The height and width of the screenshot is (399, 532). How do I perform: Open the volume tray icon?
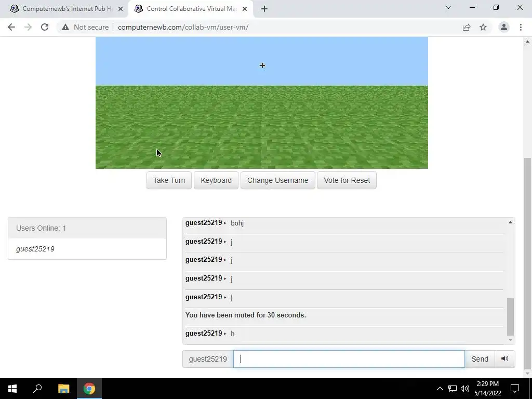pyautogui.click(x=465, y=389)
